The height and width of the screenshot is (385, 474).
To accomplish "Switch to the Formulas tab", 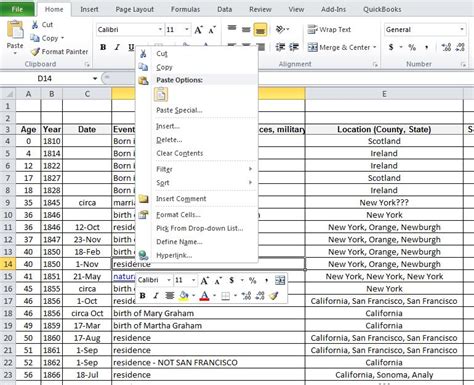I will pyautogui.click(x=185, y=9).
